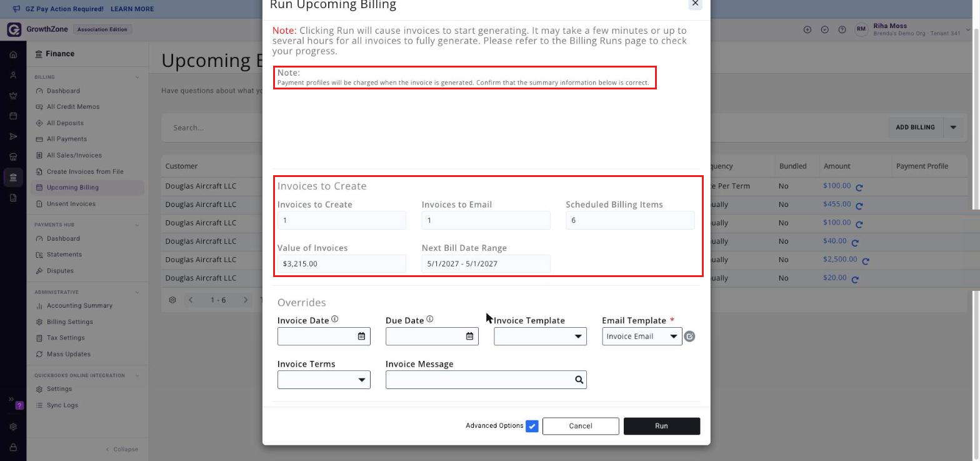Click the Invoice Message search icon
The height and width of the screenshot is (461, 980).
pyautogui.click(x=579, y=380)
